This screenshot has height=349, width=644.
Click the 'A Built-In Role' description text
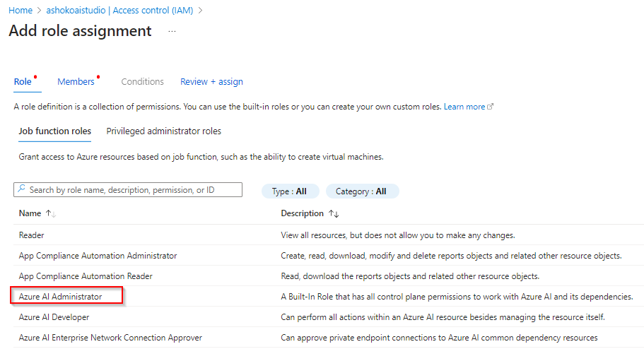coord(457,297)
